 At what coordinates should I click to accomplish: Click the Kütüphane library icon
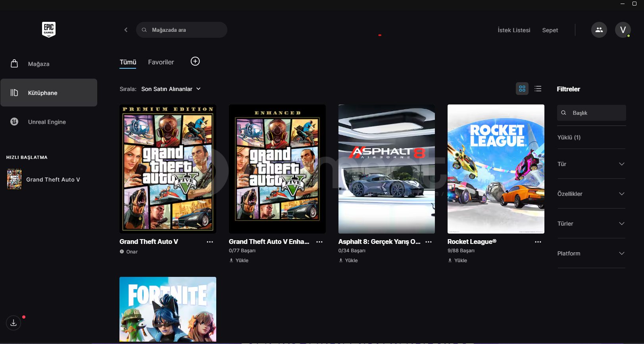tap(14, 93)
